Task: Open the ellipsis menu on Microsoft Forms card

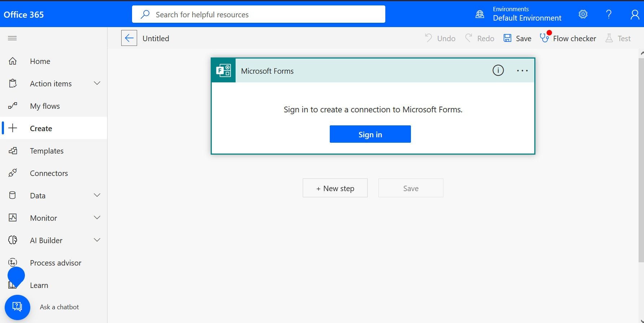Action: [522, 71]
